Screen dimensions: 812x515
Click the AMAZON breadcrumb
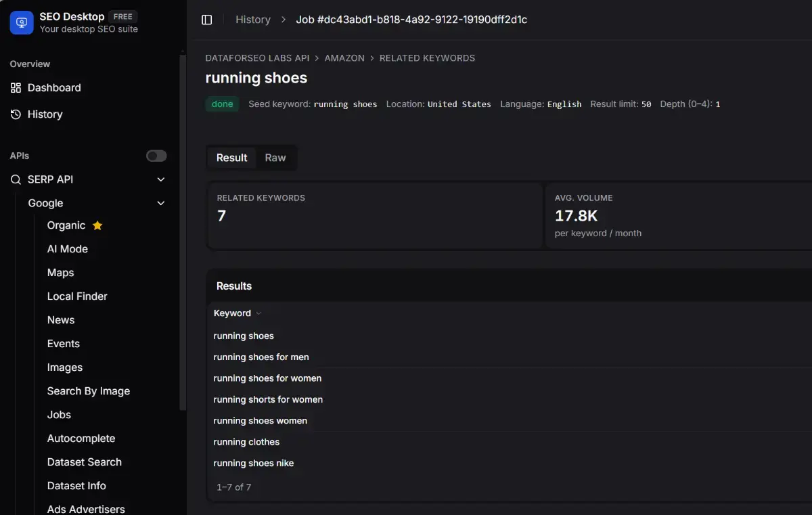[344, 58]
